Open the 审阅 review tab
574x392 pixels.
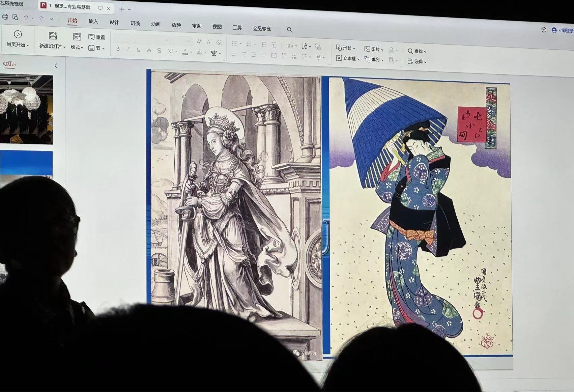197,26
